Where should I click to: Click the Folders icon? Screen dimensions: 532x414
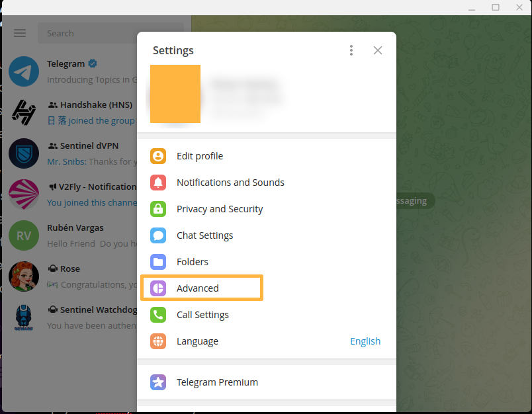(158, 262)
